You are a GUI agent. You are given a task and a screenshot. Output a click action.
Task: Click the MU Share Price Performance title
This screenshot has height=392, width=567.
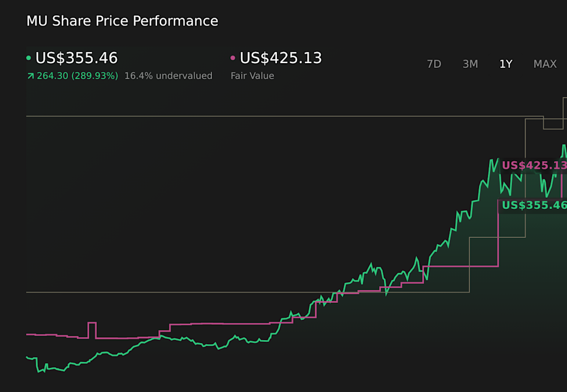point(122,21)
